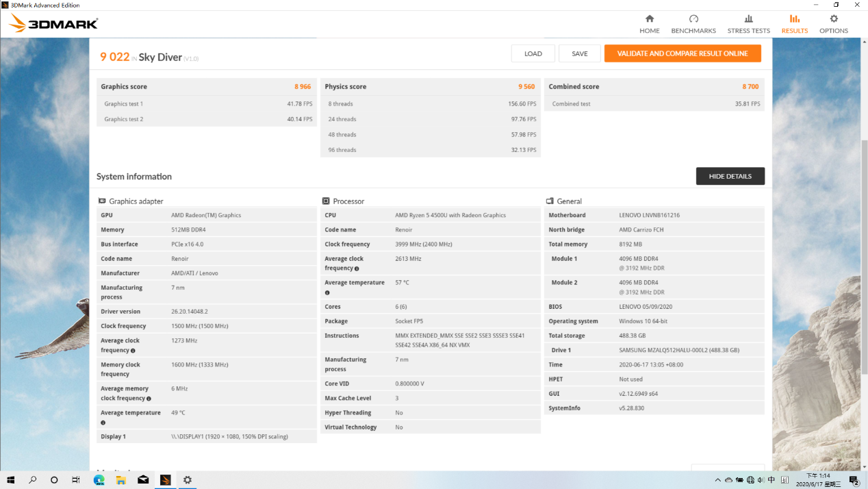Click the 8 threads result 156.60 FPS

522,104
